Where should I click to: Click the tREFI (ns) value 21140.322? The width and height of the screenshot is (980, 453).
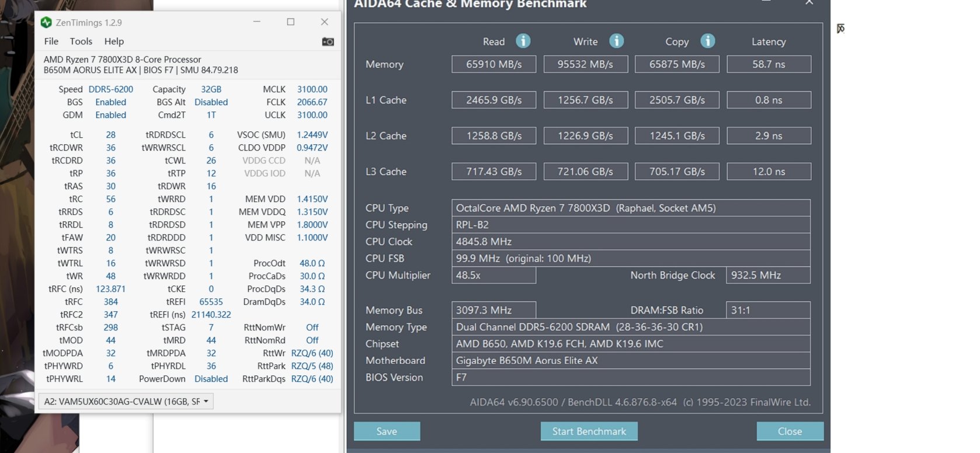211,315
